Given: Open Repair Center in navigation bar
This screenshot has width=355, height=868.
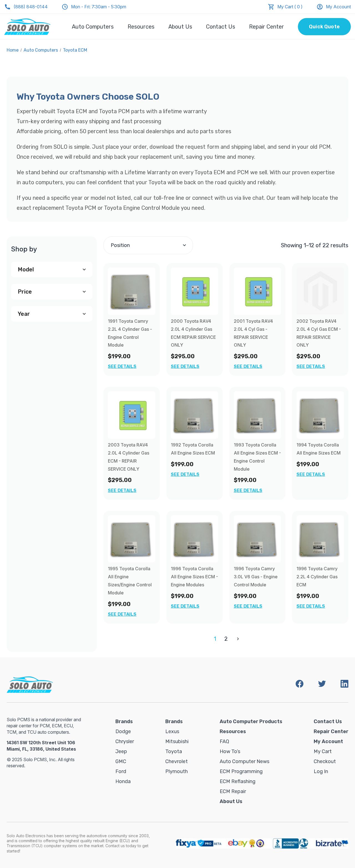Looking at the screenshot, I should [x=267, y=27].
